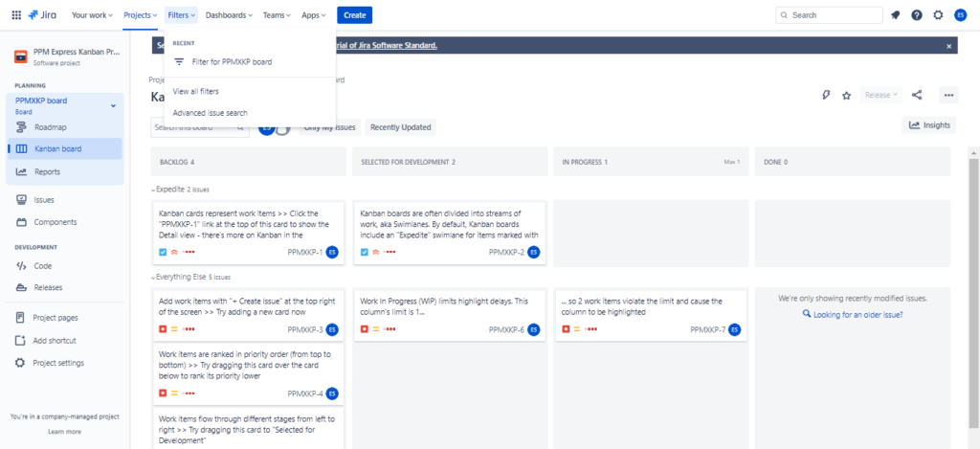
Task: Click the priority icon on PPMXKP-2 card
Action: pos(375,252)
